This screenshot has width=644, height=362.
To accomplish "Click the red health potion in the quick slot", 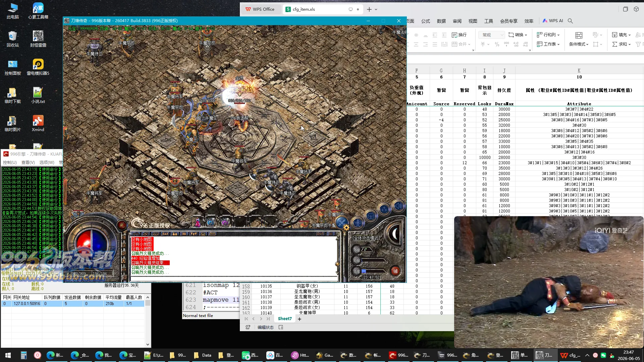I will tap(198, 222).
